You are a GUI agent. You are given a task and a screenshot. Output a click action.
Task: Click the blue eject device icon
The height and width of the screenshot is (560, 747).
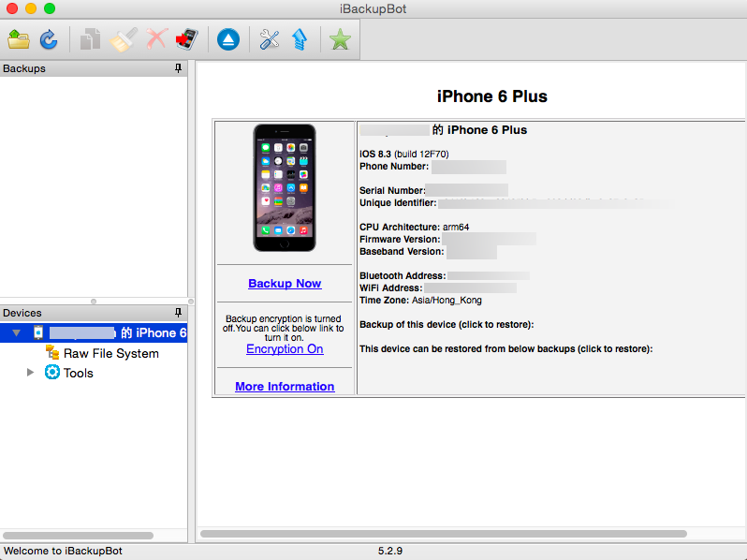[228, 39]
